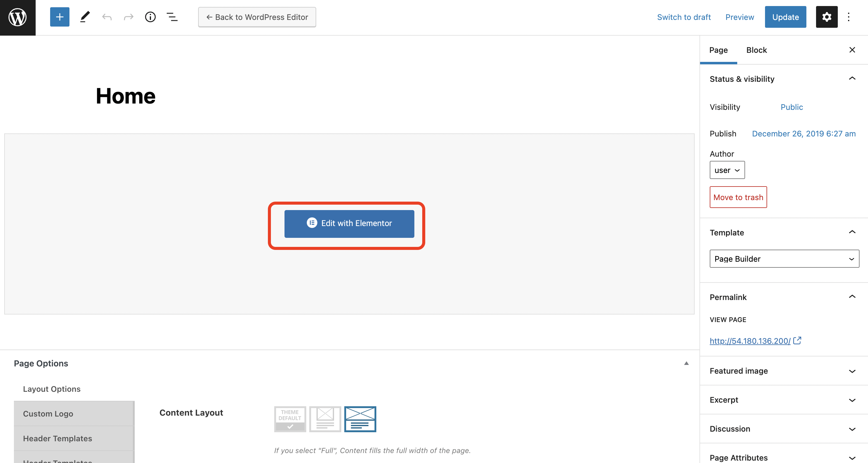Select the boxed content layout thumbnail

pyautogui.click(x=325, y=419)
